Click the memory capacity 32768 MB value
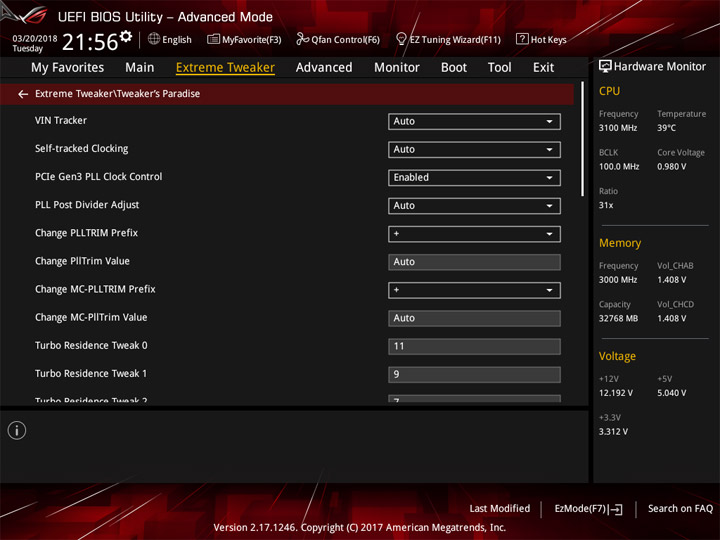720x540 pixels. [x=618, y=319]
